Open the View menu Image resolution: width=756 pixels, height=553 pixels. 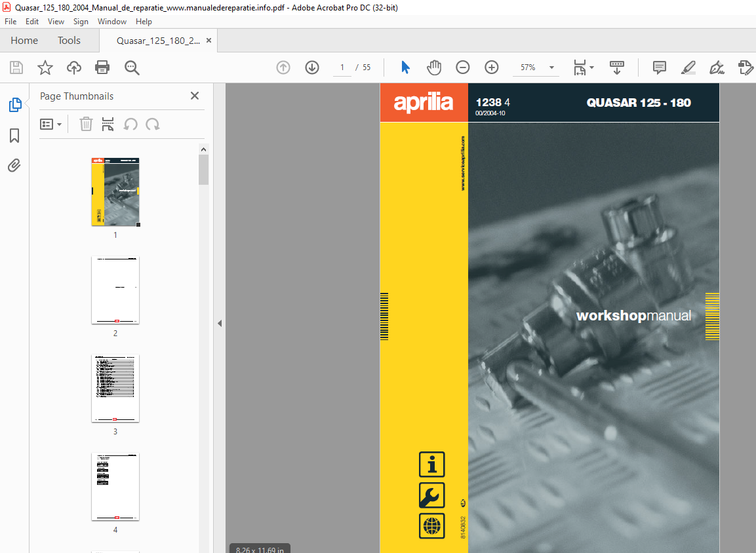pos(56,21)
